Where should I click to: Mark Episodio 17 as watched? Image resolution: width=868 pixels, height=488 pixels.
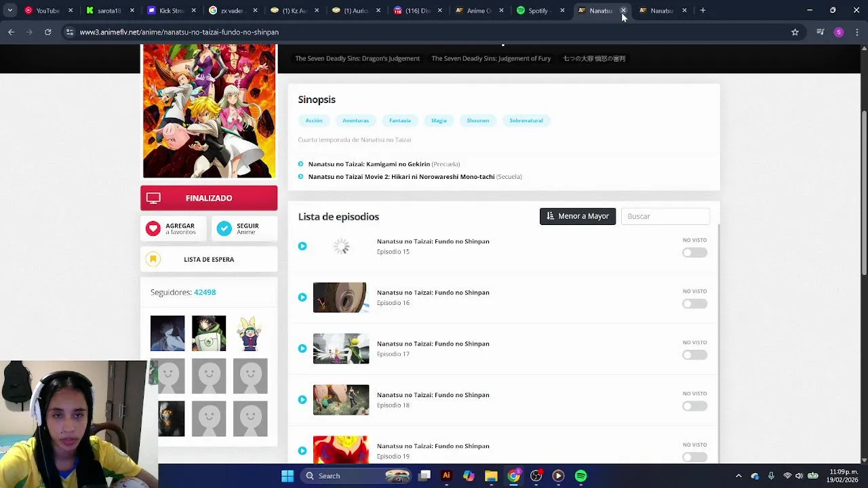(694, 355)
